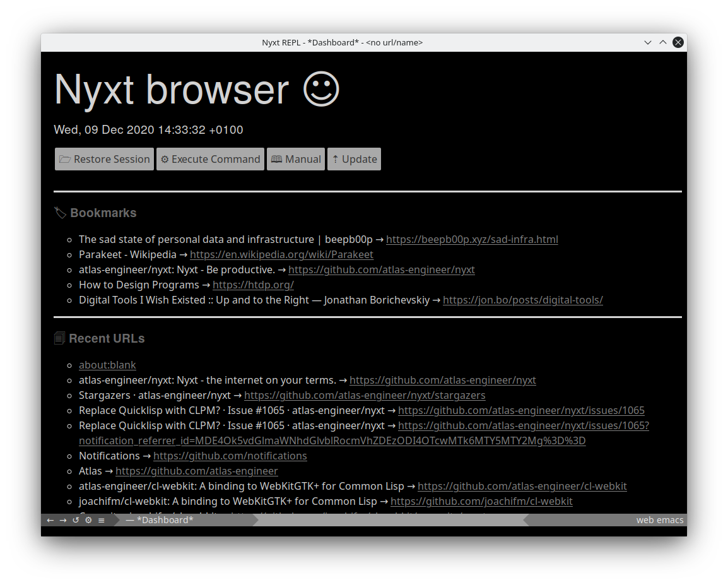Click the "web emacs" modes in status bar
This screenshot has height=585, width=728.
click(660, 520)
